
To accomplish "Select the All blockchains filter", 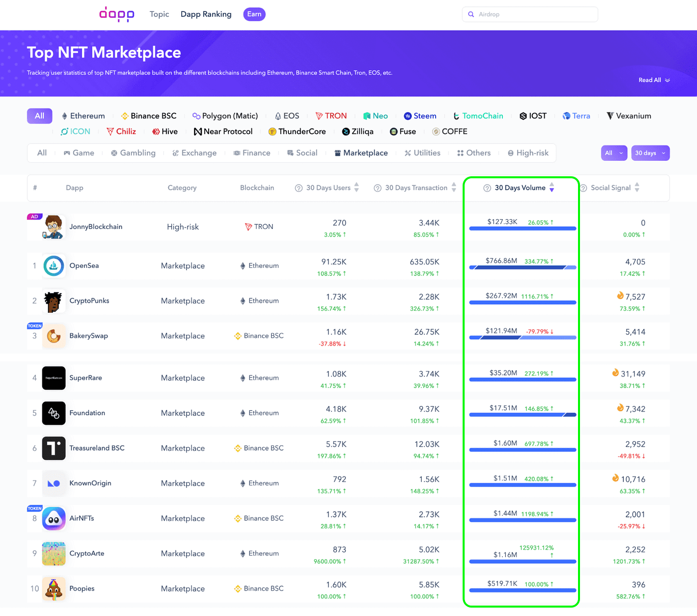I will tap(39, 116).
